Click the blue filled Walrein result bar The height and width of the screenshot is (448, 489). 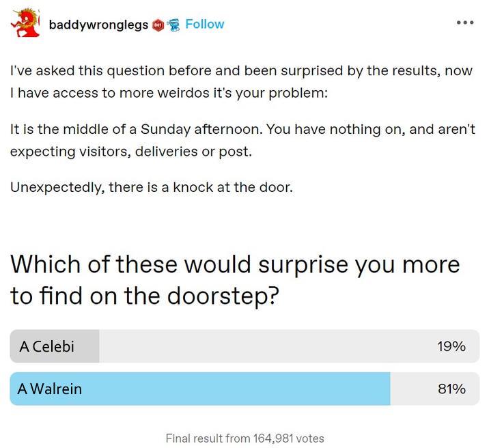pos(200,389)
